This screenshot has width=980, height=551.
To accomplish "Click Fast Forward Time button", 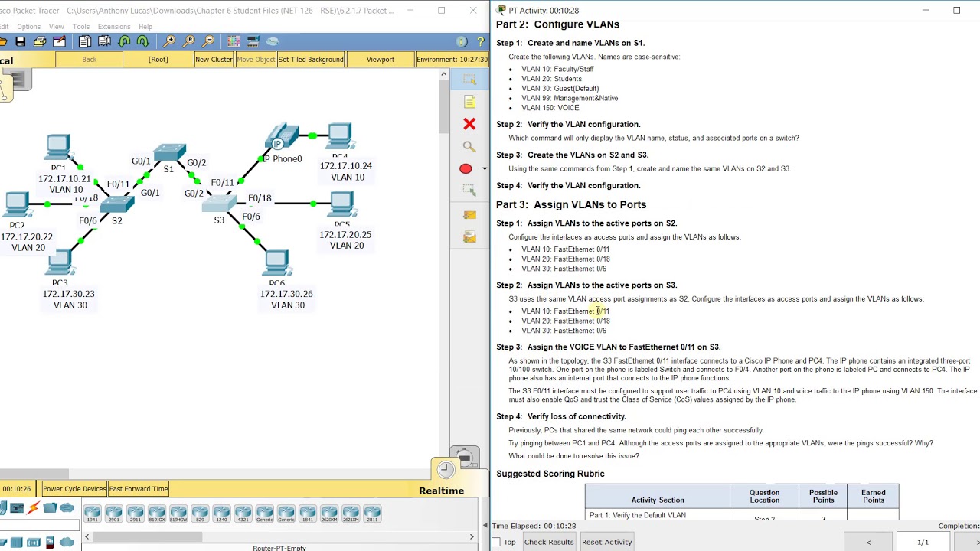I will pos(139,489).
